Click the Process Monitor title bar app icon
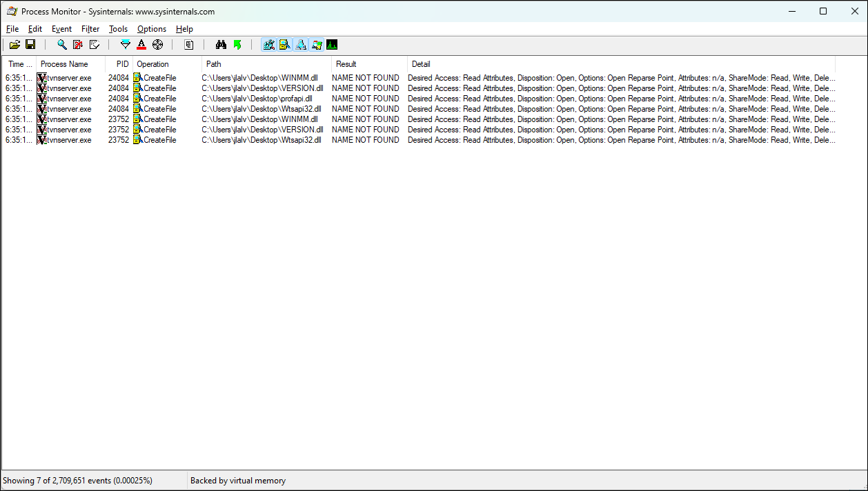868x491 pixels. [12, 11]
